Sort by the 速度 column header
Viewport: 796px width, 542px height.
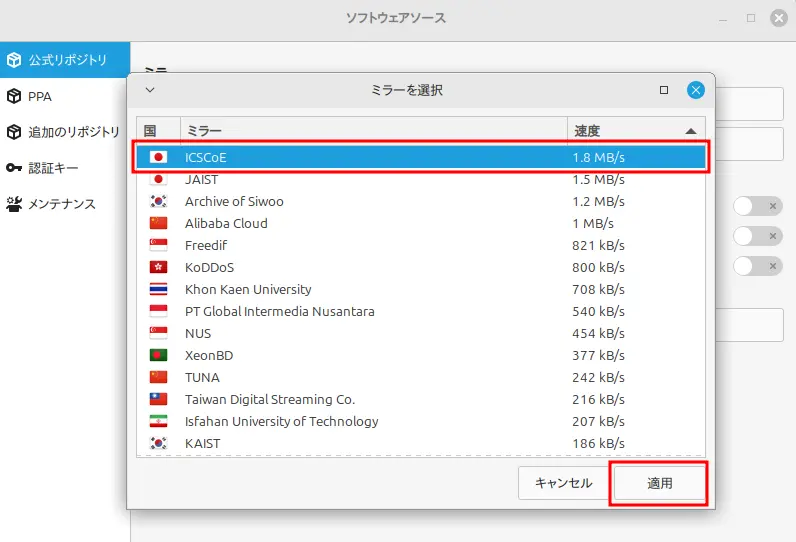(x=636, y=131)
